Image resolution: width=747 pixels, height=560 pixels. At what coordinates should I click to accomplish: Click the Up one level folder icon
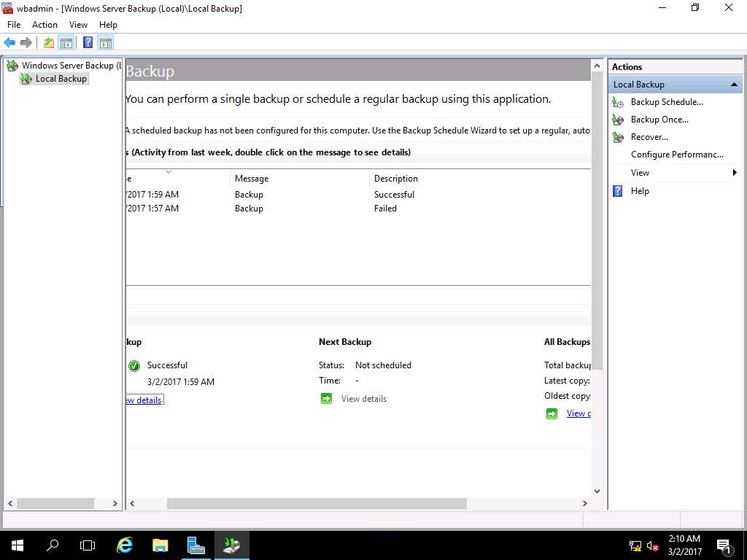pyautogui.click(x=49, y=43)
